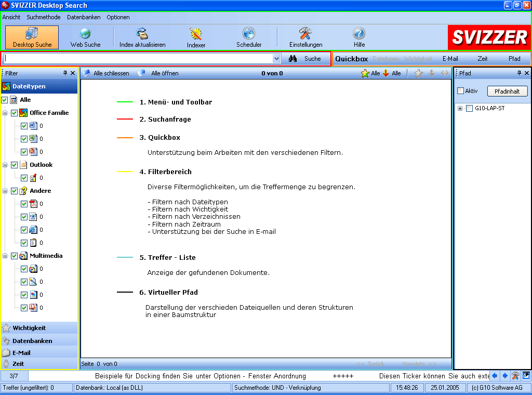
Task: Click the '3/7' ticker counter
Action: click(14, 376)
